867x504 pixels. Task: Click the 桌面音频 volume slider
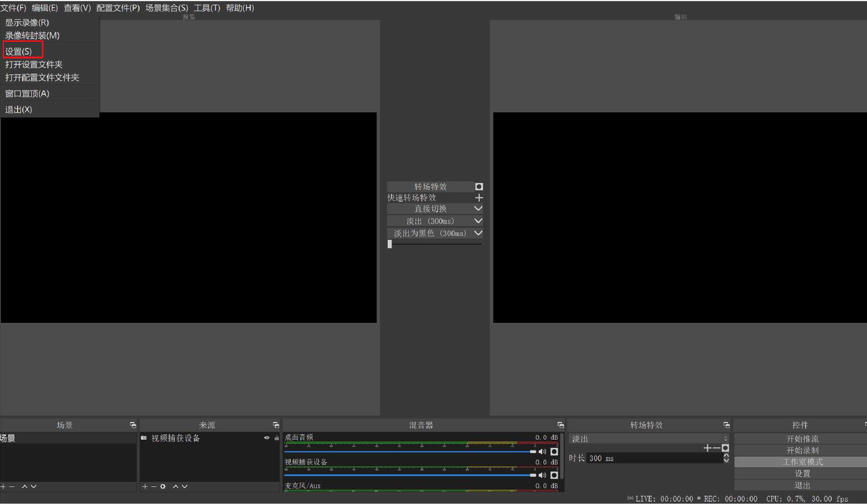tap(410, 451)
